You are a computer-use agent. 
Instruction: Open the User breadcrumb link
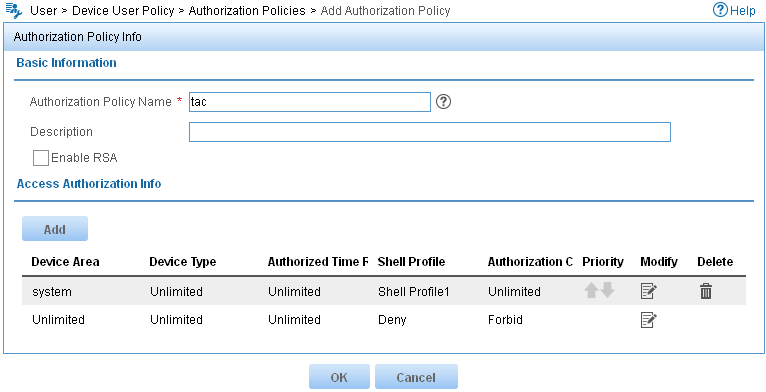click(x=44, y=11)
